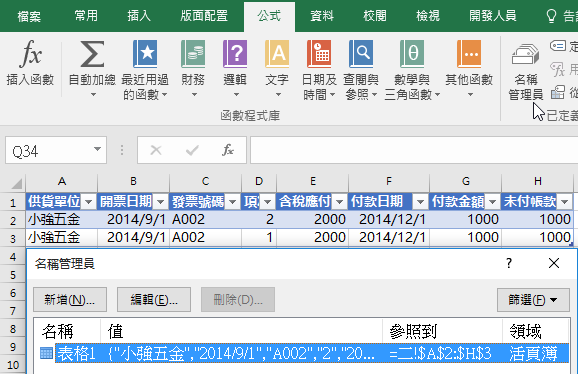Switch to the 檢視 View tab
Image resolution: width=578 pixels, height=374 pixels.
pyautogui.click(x=428, y=16)
